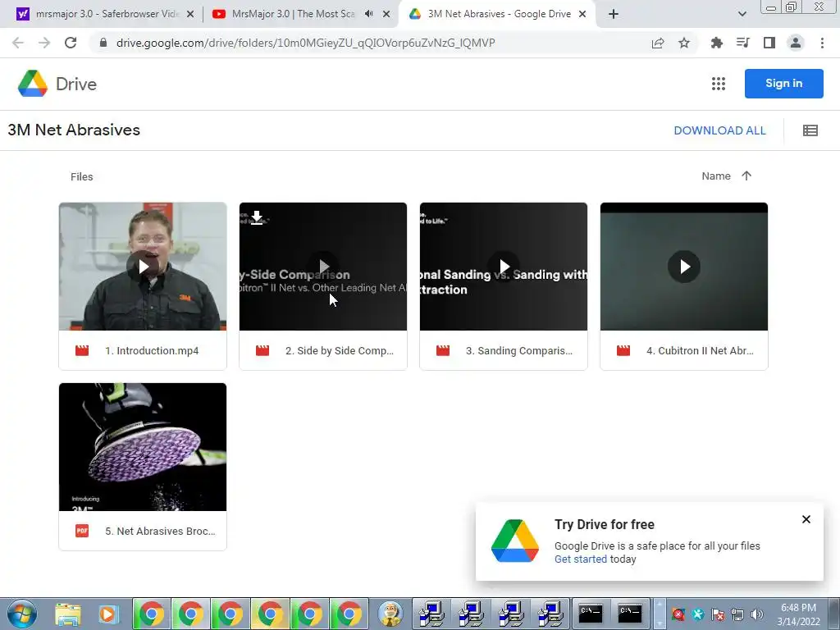Click the Files section label

pos(81,177)
